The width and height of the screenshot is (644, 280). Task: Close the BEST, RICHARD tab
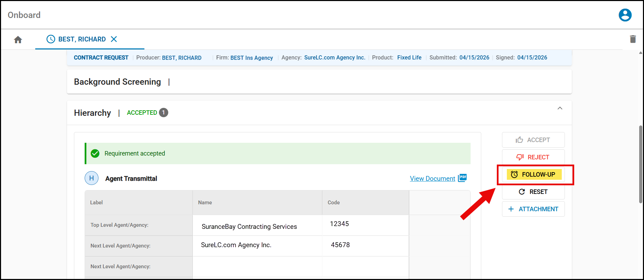pyautogui.click(x=114, y=39)
